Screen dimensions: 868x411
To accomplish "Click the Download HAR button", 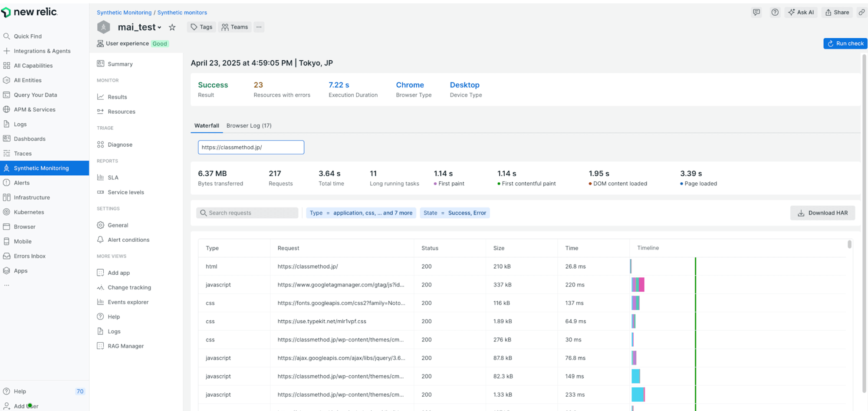I will coord(822,213).
